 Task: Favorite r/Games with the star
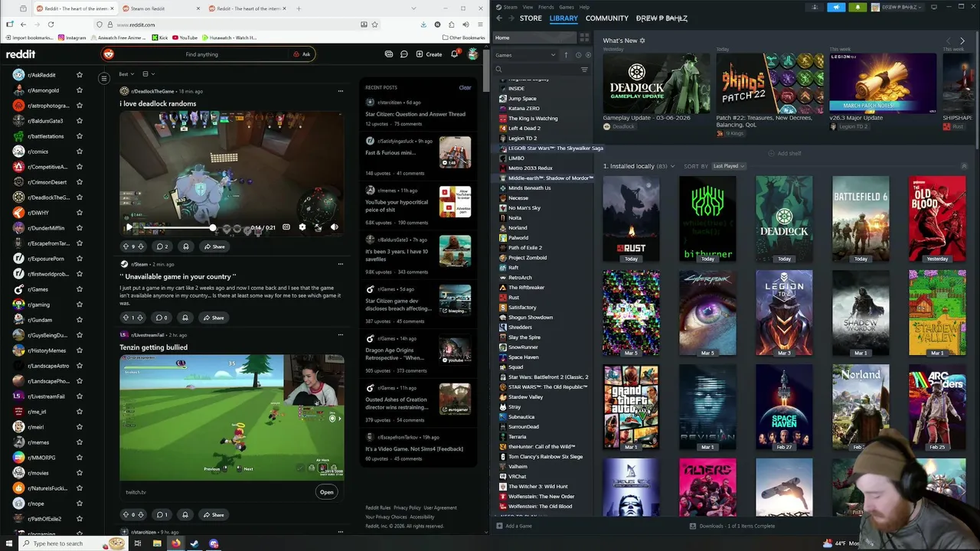79,289
